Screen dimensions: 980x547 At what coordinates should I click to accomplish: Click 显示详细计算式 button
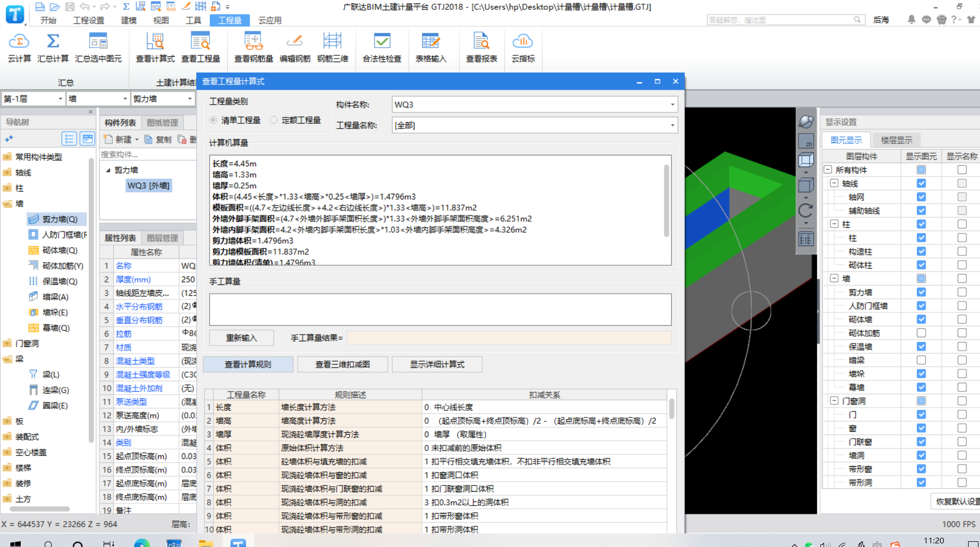[437, 364]
